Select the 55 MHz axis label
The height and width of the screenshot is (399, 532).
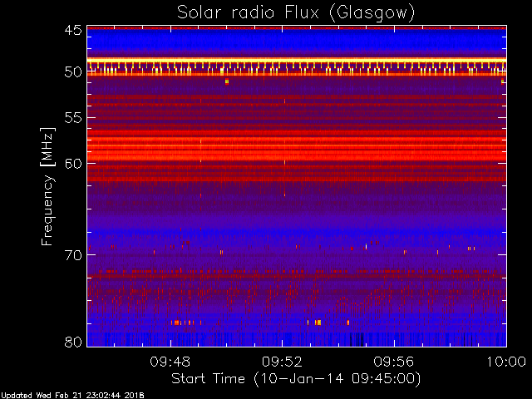pyautogui.click(x=73, y=118)
